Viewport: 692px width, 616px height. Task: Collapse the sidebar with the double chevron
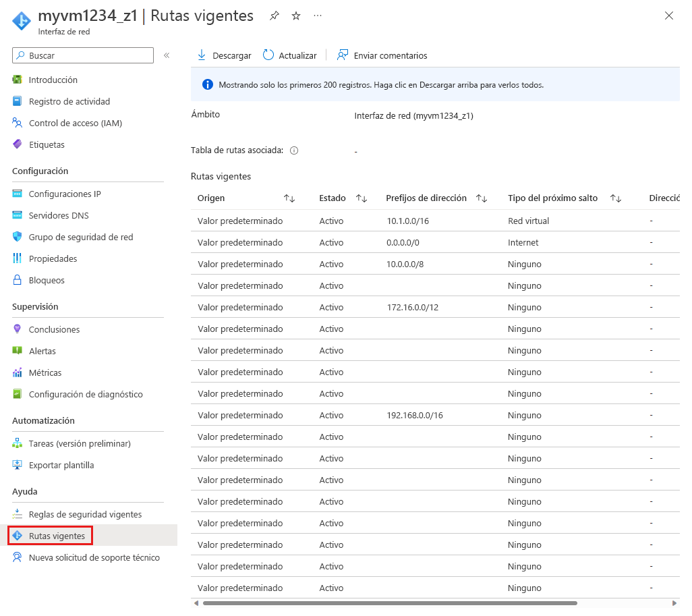click(x=167, y=55)
